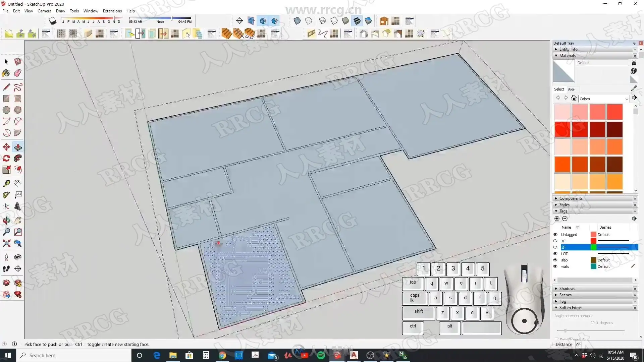Select the Eraser tool
Image resolution: width=644 pixels, height=362 pixels.
pos(18,73)
